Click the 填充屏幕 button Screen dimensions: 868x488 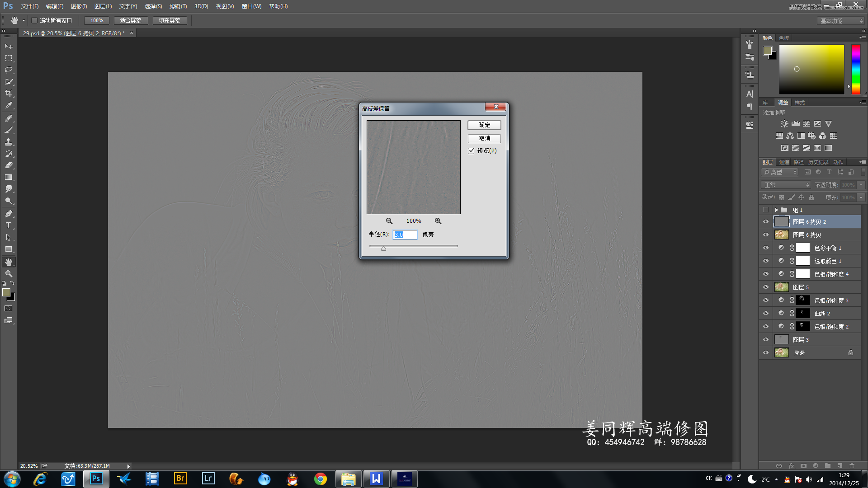pos(170,20)
